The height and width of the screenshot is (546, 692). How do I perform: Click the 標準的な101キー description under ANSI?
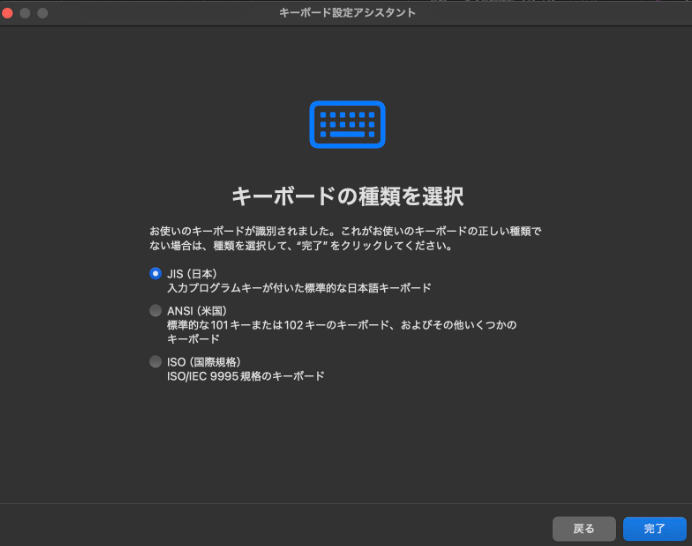pos(340,325)
